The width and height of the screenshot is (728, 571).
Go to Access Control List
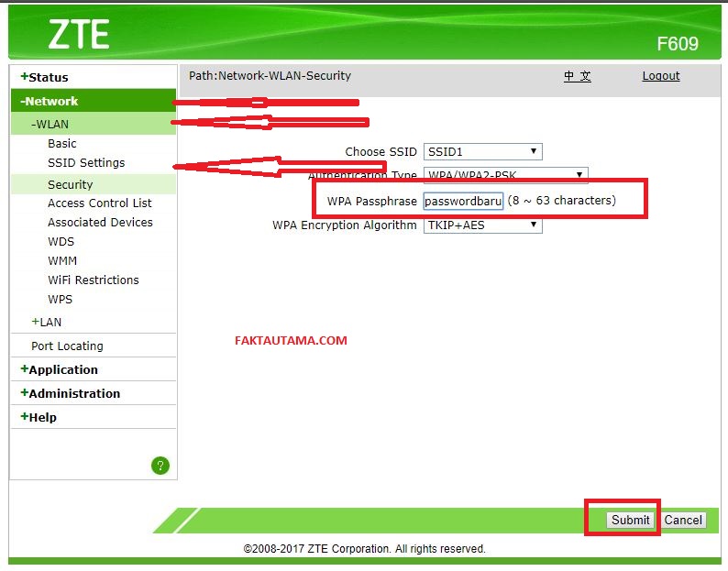pos(100,203)
